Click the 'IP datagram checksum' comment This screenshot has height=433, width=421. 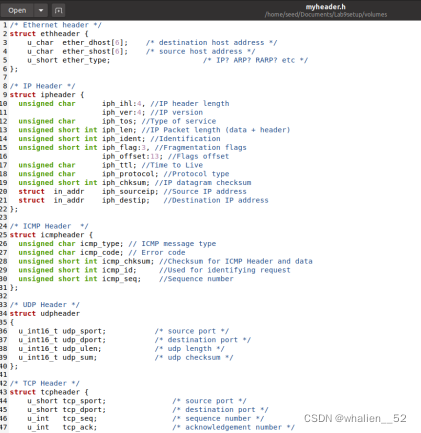tap(203, 182)
